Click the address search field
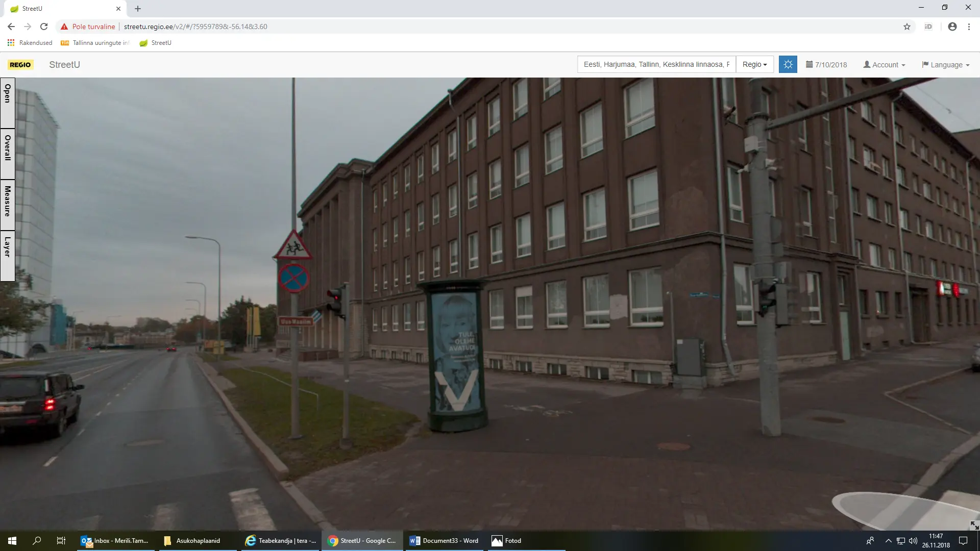The image size is (980, 551). (x=656, y=64)
